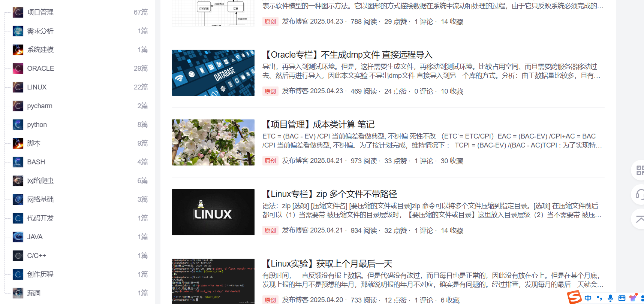Viewport: 644px width, 304px height.
Task: Open the BASH category link
Action: click(36, 162)
